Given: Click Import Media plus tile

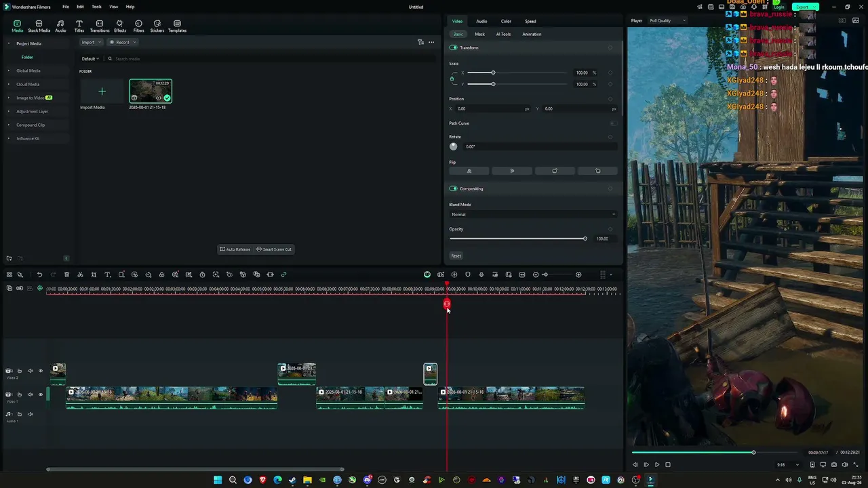Looking at the screenshot, I should pyautogui.click(x=102, y=91).
